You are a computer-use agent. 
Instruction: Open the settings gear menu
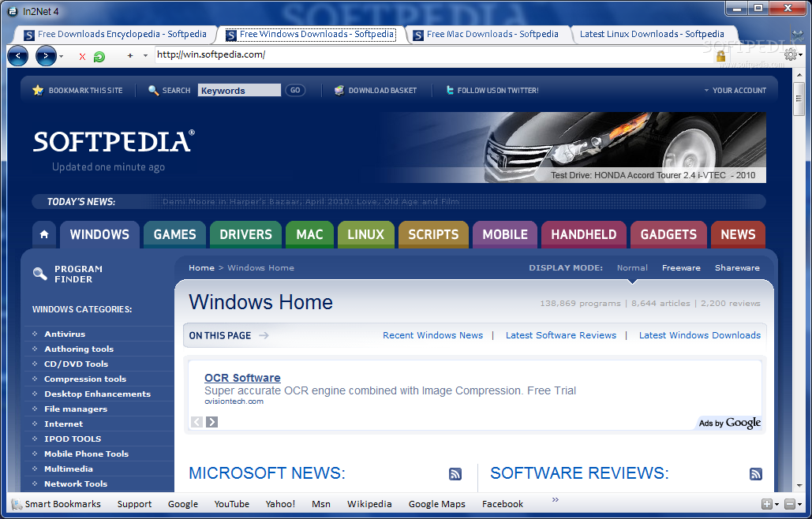790,54
